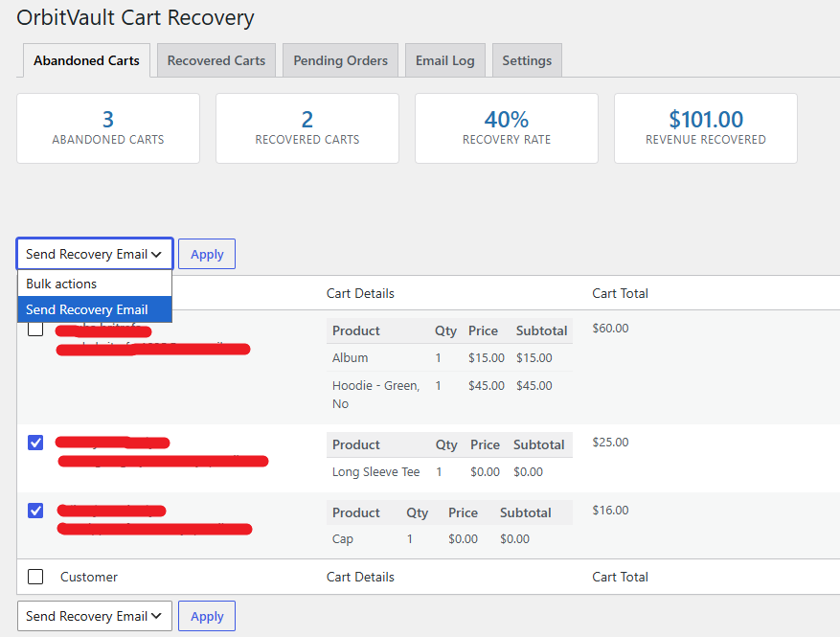This screenshot has height=637, width=840.
Task: Collapse the top Send Recovery Email dropdown
Action: 95,254
